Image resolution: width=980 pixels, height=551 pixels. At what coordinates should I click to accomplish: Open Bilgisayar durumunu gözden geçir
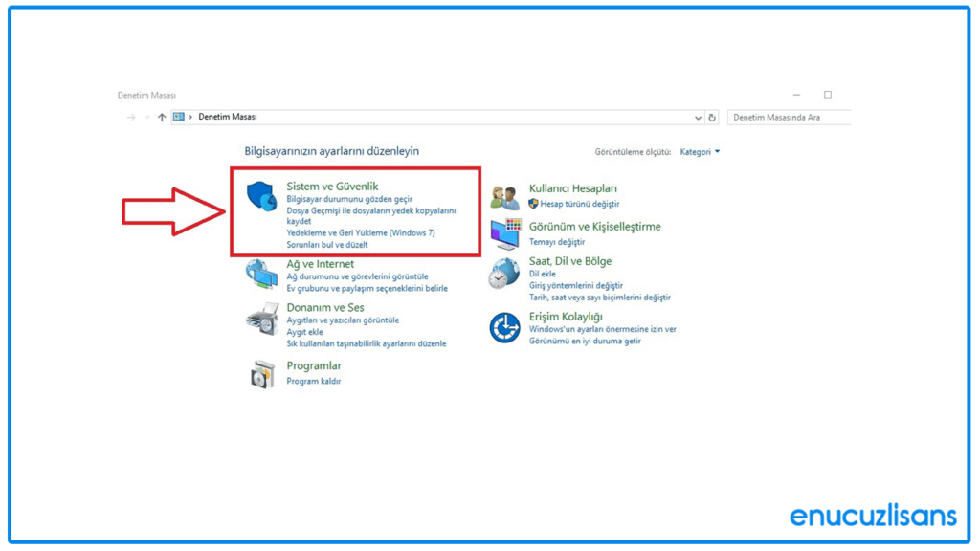click(348, 197)
